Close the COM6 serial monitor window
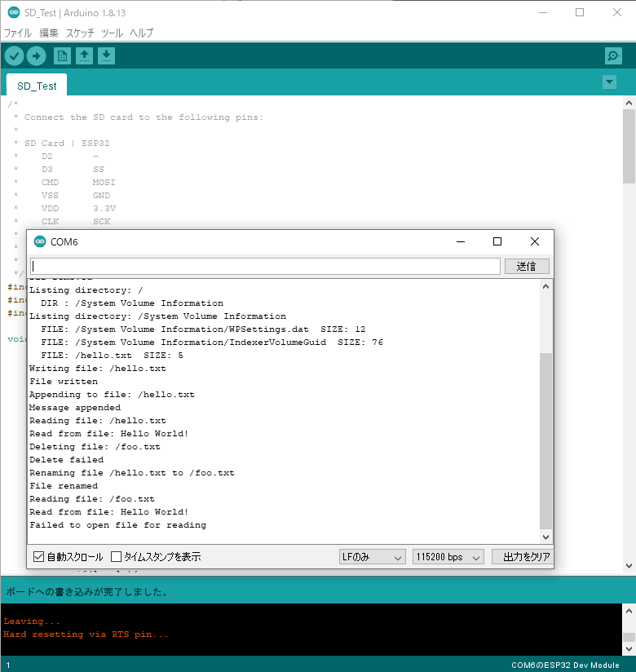Image resolution: width=636 pixels, height=672 pixels. pyautogui.click(x=534, y=241)
